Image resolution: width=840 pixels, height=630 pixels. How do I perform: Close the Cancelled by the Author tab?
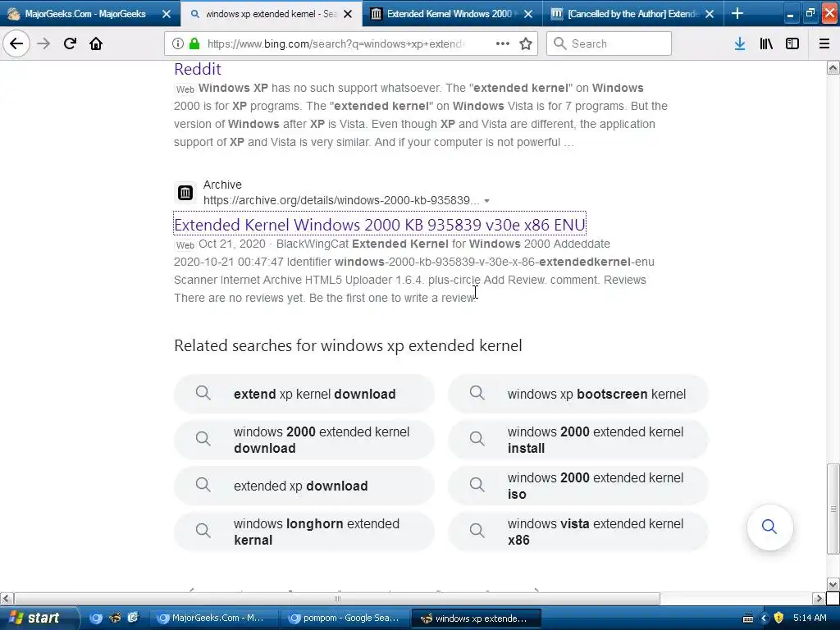pos(710,14)
